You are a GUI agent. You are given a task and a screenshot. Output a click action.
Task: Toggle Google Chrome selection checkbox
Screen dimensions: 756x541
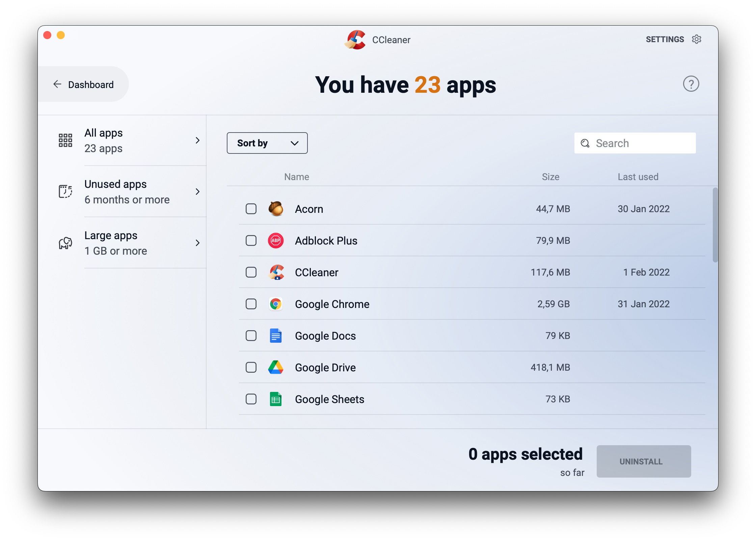(251, 304)
